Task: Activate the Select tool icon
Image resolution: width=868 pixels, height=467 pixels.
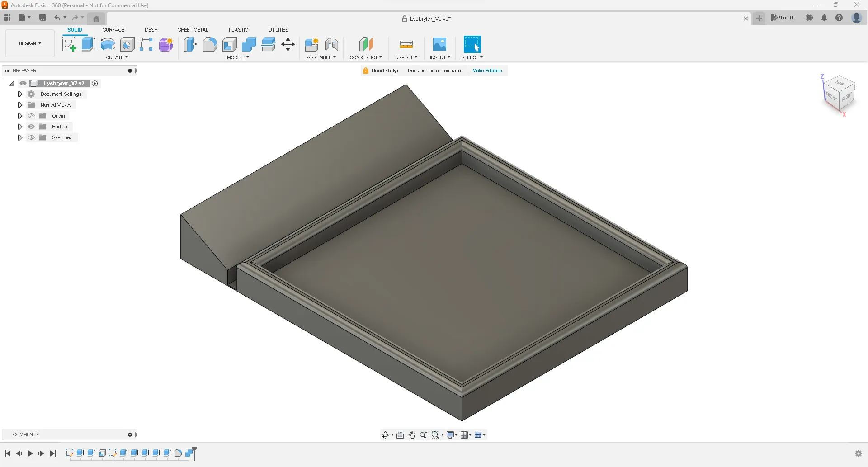Action: (472, 44)
